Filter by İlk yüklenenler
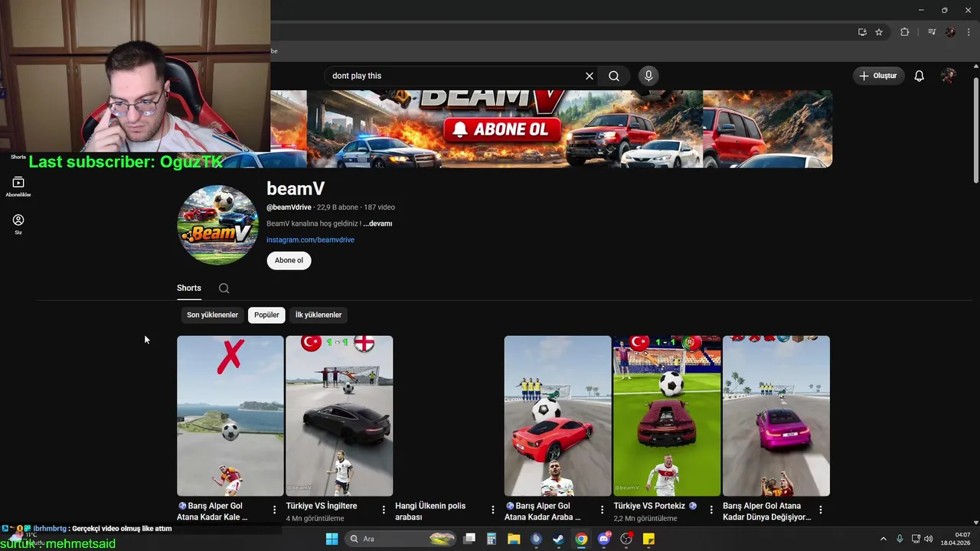The height and width of the screenshot is (551, 980). point(318,315)
